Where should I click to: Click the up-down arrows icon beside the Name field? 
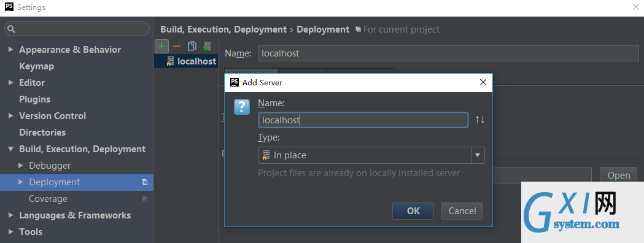pyautogui.click(x=479, y=120)
